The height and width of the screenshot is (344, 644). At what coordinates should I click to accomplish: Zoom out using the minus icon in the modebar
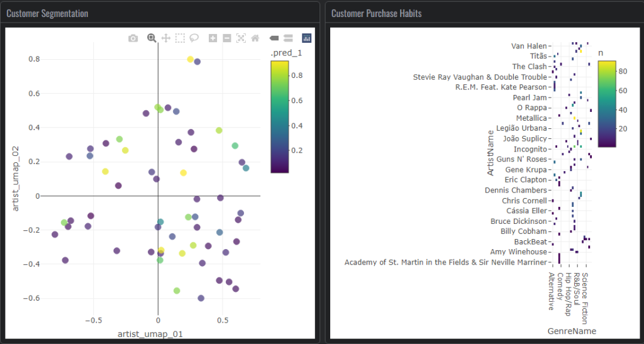[x=226, y=38]
